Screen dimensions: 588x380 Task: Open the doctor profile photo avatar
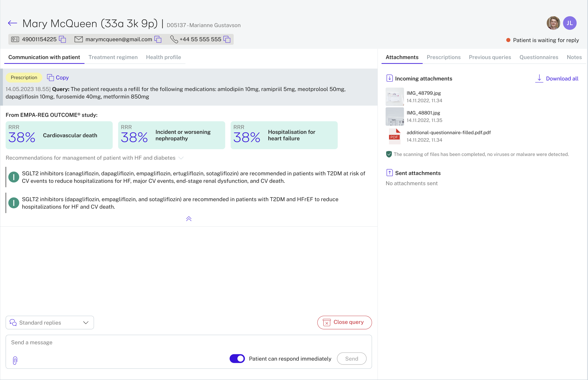click(x=553, y=23)
